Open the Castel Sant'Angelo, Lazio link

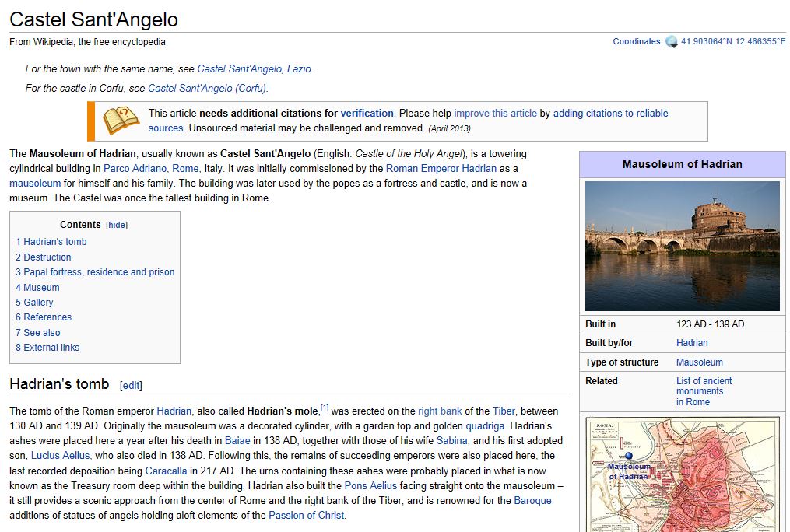click(255, 69)
